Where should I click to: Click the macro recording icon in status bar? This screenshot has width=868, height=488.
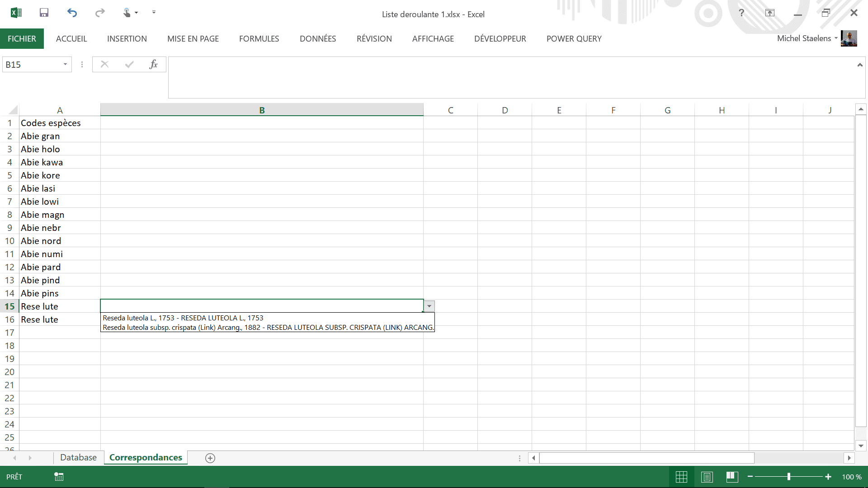click(x=59, y=477)
